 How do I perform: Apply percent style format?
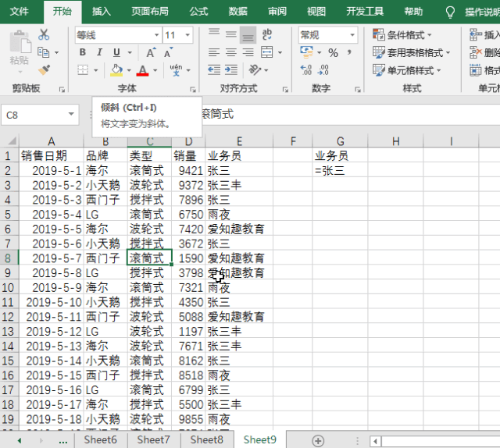pos(334,52)
